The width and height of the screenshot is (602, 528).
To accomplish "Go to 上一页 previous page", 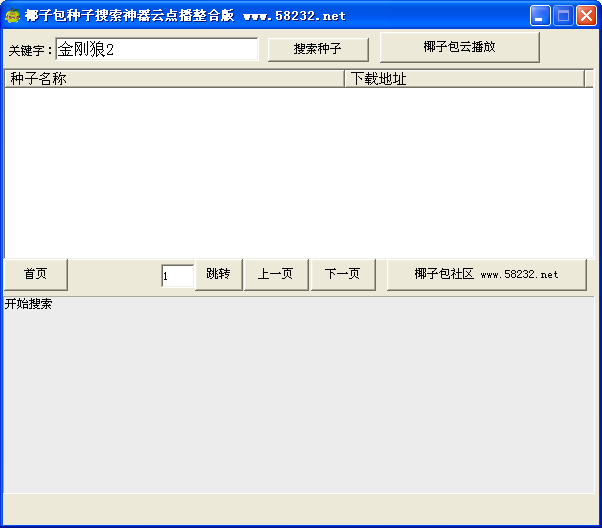I will [276, 274].
